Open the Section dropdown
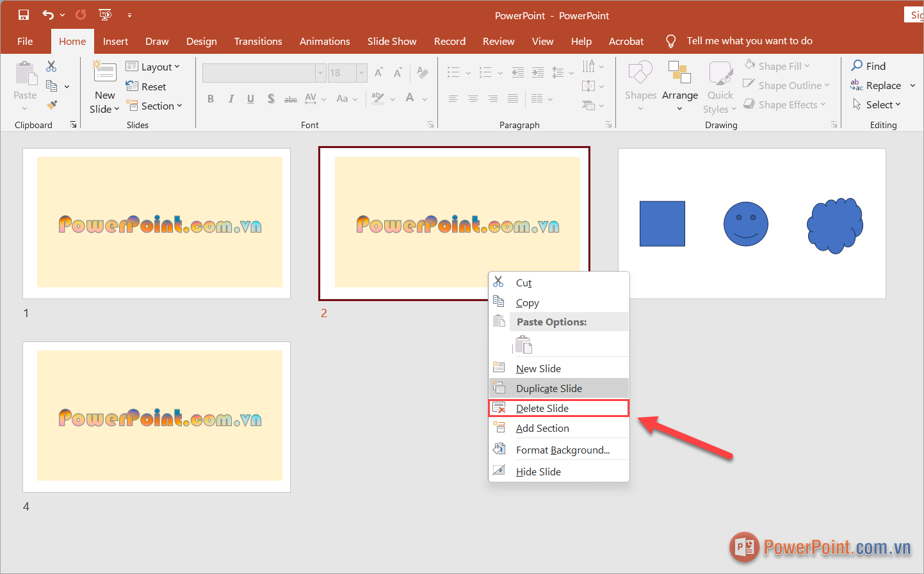924x574 pixels. 154,106
